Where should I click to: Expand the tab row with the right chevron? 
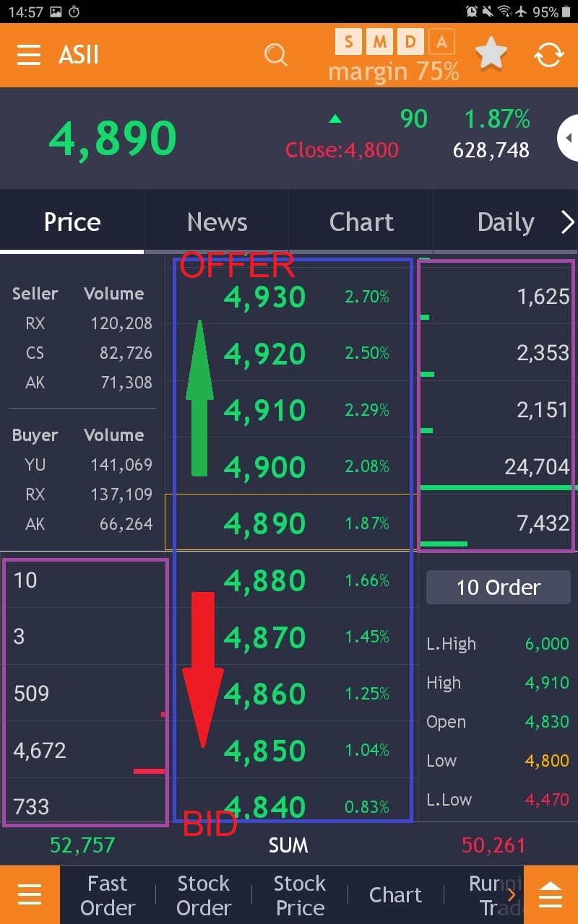point(568,222)
